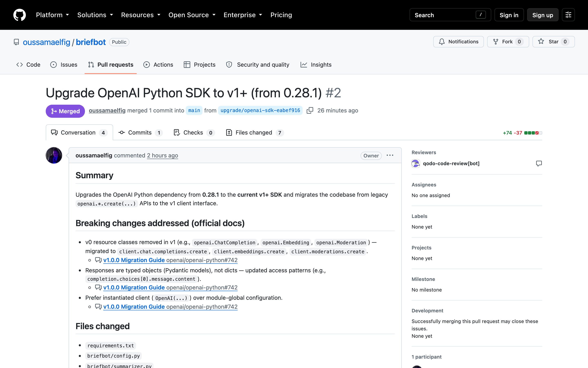The height and width of the screenshot is (368, 588).
Task: Click the Sign in button
Action: [509, 15]
